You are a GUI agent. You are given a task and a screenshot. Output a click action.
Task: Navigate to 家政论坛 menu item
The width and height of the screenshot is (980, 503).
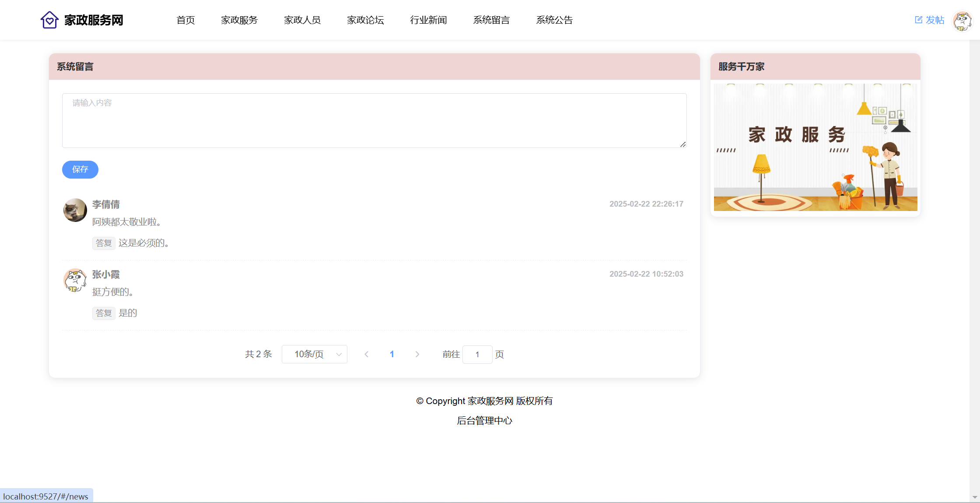pyautogui.click(x=365, y=20)
